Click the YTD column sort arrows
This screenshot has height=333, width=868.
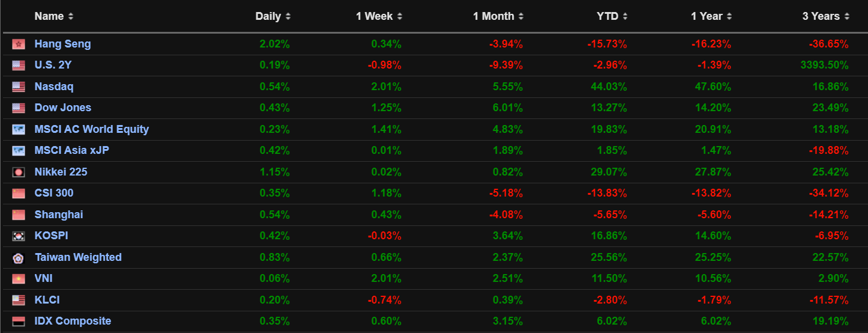click(625, 17)
